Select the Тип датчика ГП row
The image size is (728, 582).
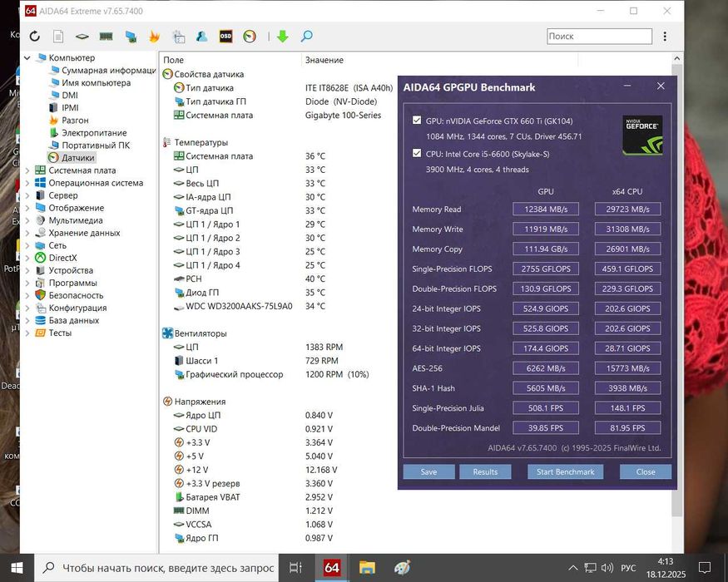coord(276,101)
